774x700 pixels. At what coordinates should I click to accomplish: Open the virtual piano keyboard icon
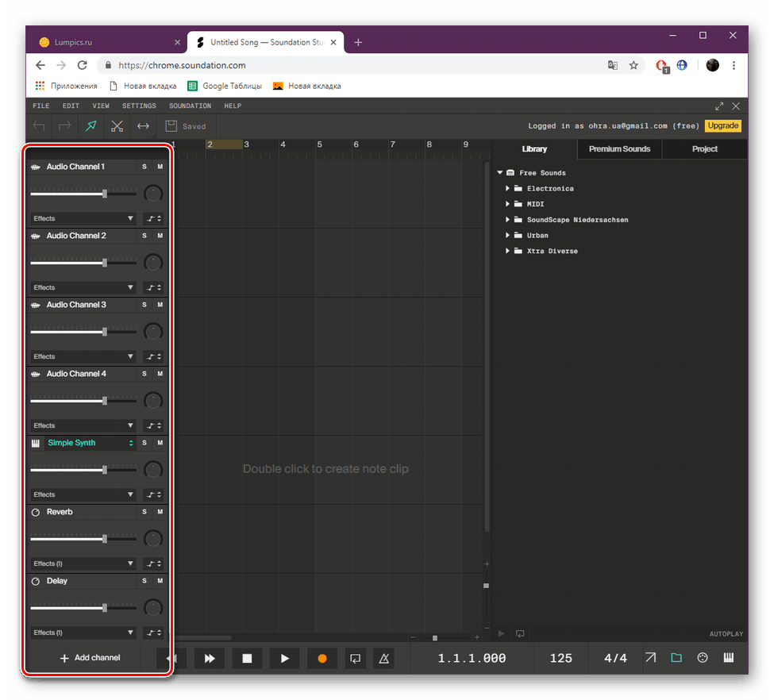[x=729, y=658]
